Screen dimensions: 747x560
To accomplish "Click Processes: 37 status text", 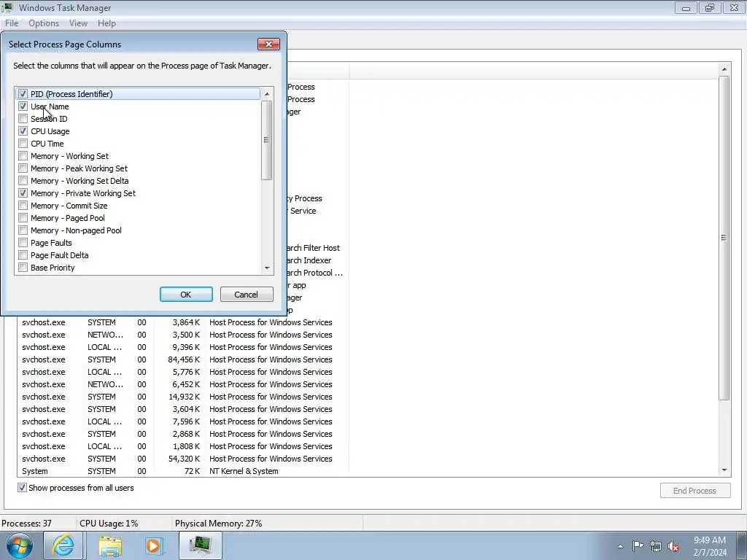I will point(27,524).
